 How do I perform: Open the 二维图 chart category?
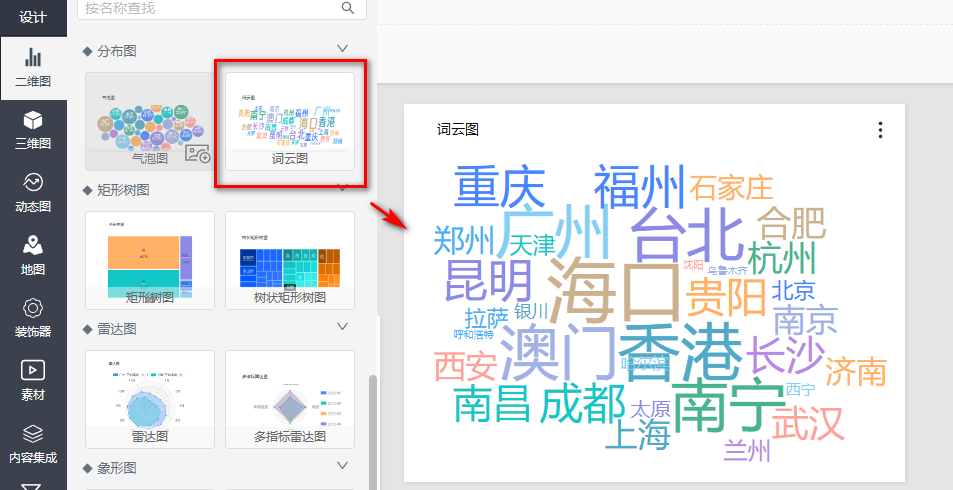33,67
